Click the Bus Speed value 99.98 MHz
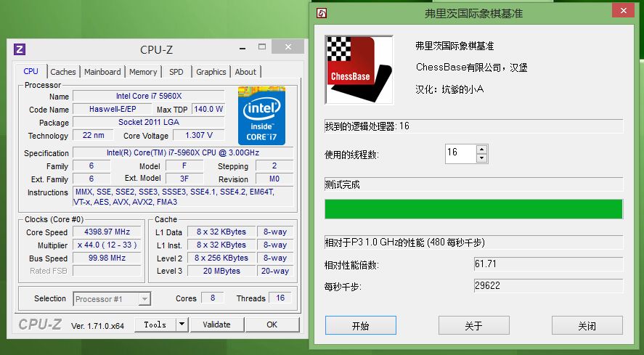Image resolution: width=644 pixels, height=355 pixels. tap(107, 258)
